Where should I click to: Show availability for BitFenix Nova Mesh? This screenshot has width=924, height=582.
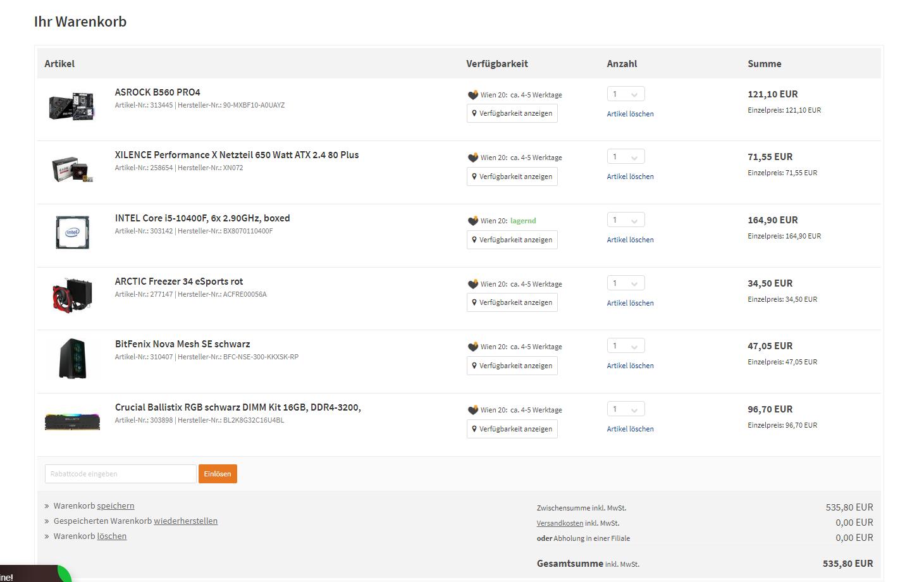(x=512, y=366)
